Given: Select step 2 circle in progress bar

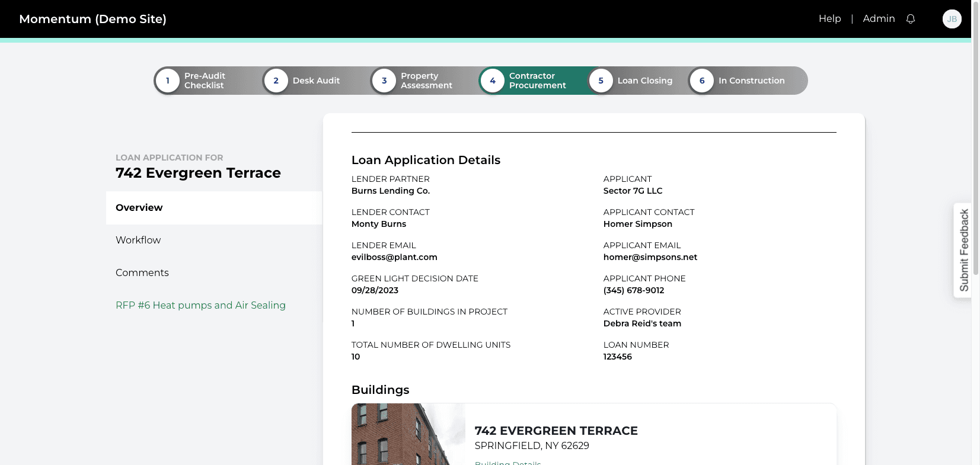Looking at the screenshot, I should coord(276,81).
